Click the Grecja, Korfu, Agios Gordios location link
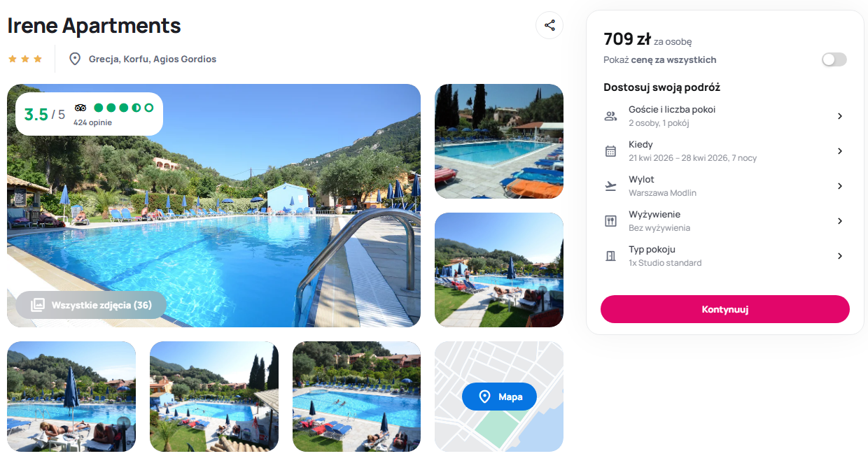The width and height of the screenshot is (868, 463). pyautogui.click(x=153, y=59)
